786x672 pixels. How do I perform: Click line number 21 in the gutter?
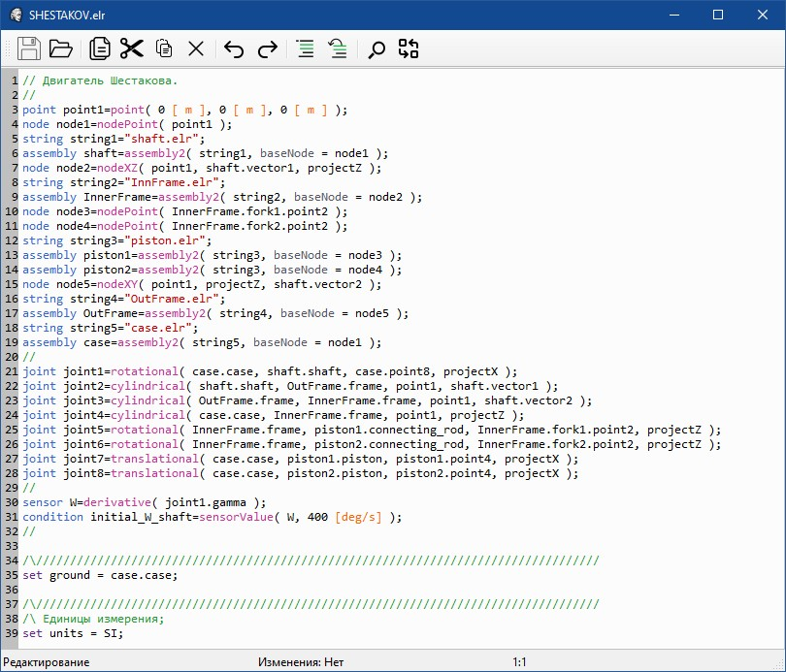click(x=11, y=371)
